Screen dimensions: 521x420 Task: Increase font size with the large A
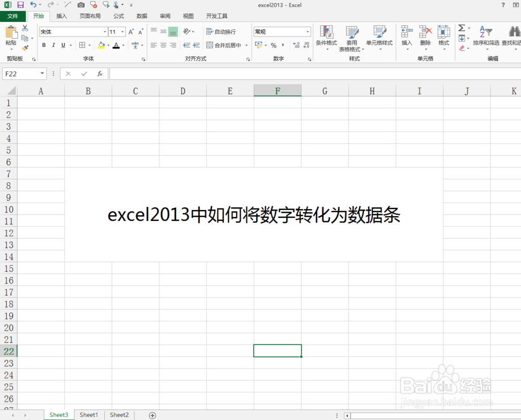[131, 32]
